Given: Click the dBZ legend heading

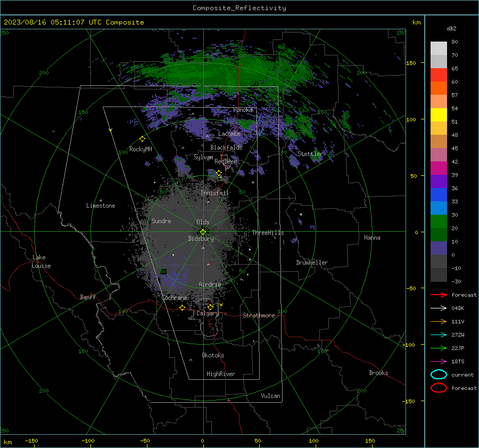Looking at the screenshot, I should coord(451,28).
